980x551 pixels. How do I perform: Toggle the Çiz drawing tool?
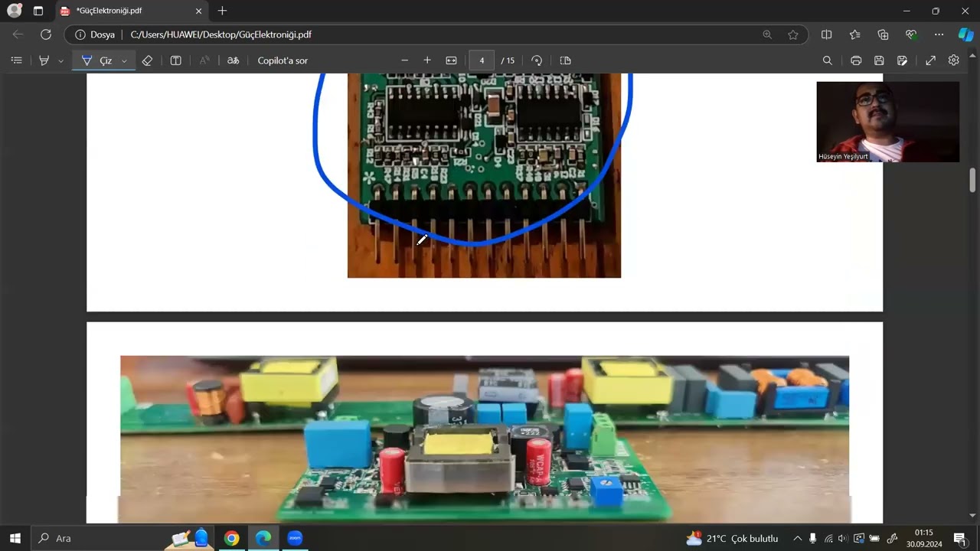96,60
